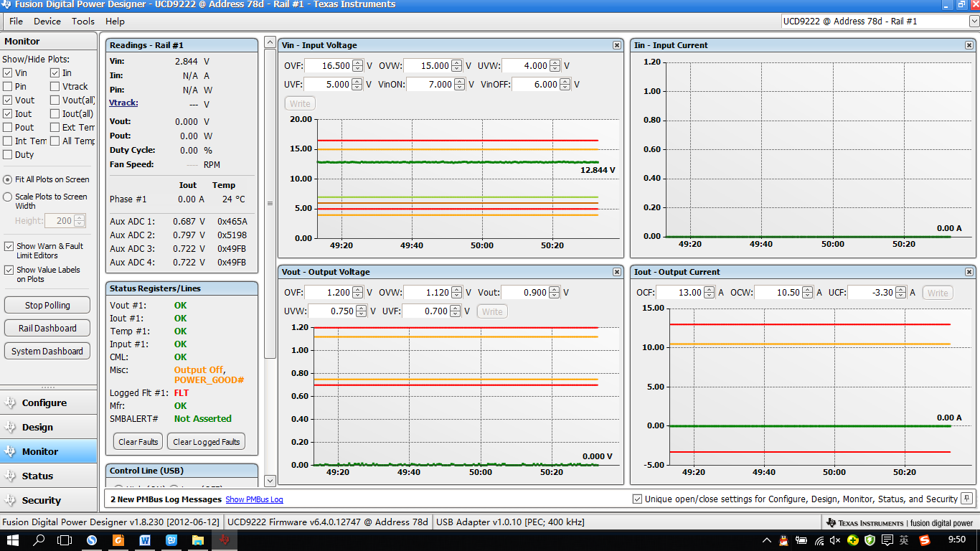Adjust the UCF spinner in Iout panel
The width and height of the screenshot is (980, 551).
(900, 293)
